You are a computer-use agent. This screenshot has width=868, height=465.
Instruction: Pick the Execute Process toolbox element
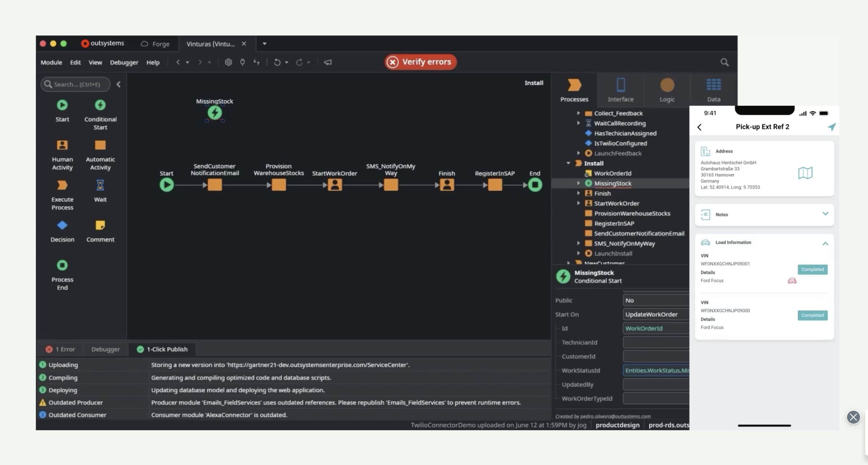tap(62, 195)
